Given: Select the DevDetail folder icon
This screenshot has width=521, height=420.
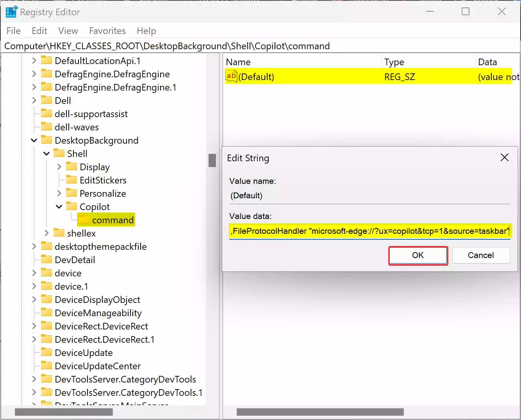Looking at the screenshot, I should pos(46,260).
